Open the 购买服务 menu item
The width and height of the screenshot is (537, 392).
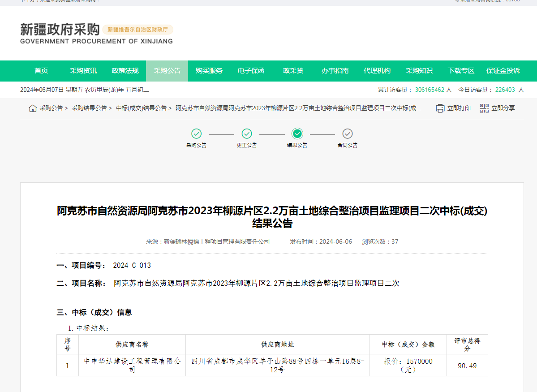(x=209, y=71)
